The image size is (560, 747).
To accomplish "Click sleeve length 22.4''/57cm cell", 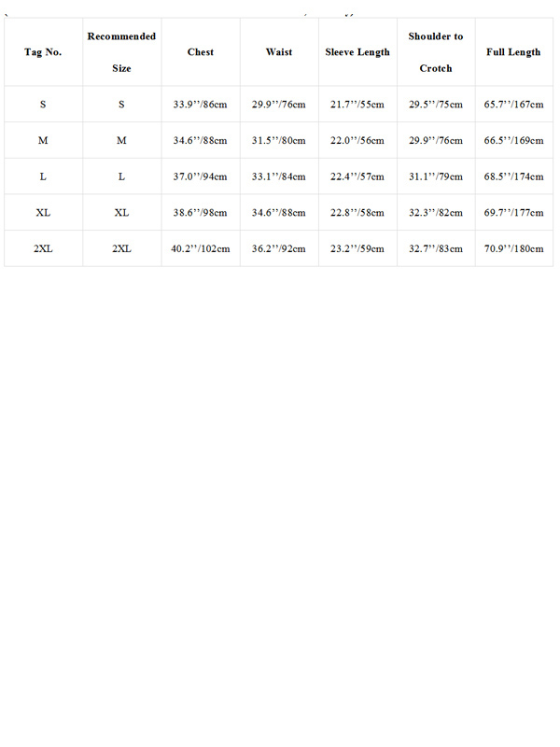I will (357, 176).
